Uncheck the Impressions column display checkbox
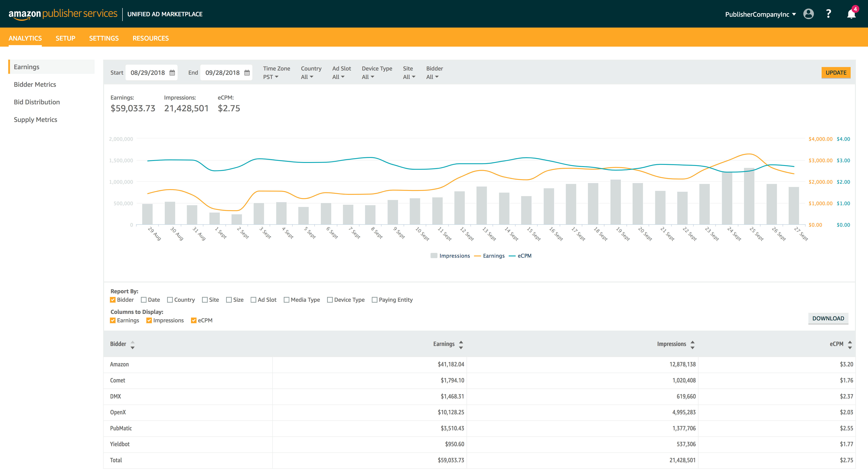The image size is (868, 472). pos(149,320)
